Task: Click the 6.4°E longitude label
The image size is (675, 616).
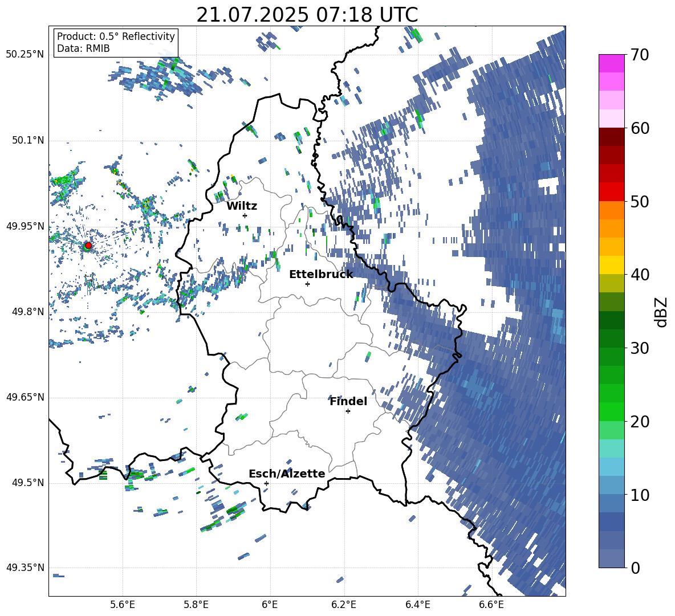Action: click(x=417, y=605)
